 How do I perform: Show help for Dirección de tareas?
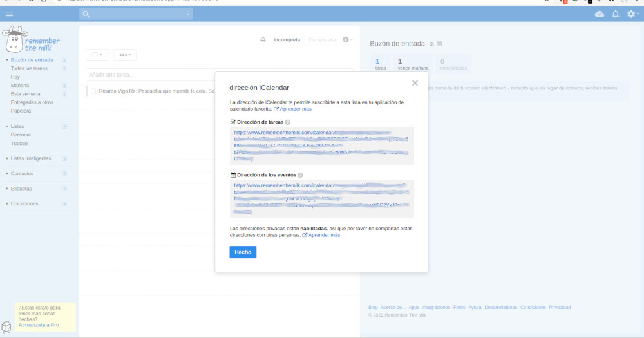[287, 122]
